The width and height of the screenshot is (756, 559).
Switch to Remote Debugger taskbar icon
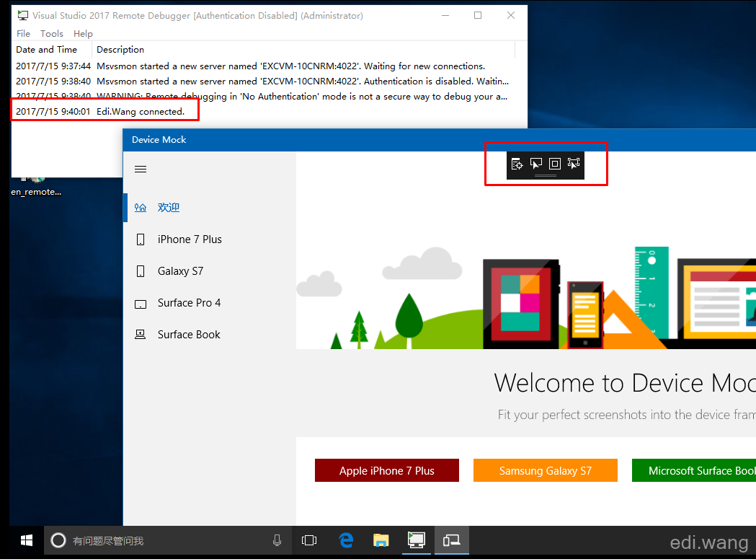[x=416, y=541]
